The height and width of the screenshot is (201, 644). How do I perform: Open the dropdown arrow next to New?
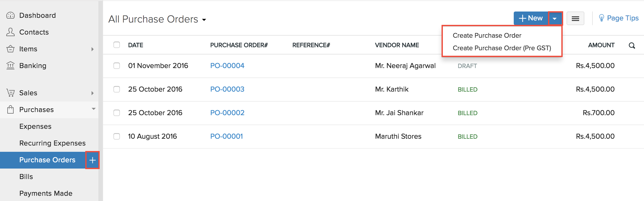[555, 18]
